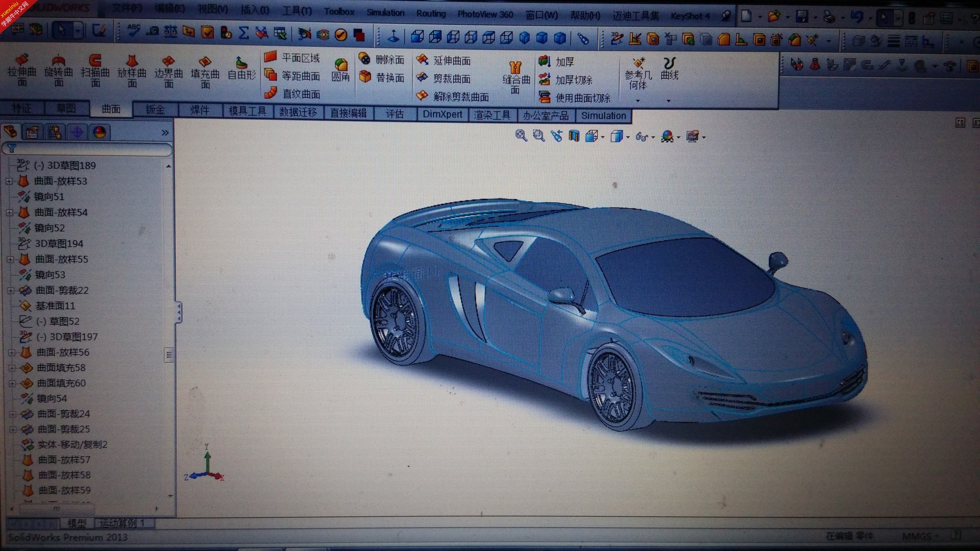This screenshot has height=551, width=980.
Task: Click the 替换面 replace face tool
Action: (x=381, y=77)
